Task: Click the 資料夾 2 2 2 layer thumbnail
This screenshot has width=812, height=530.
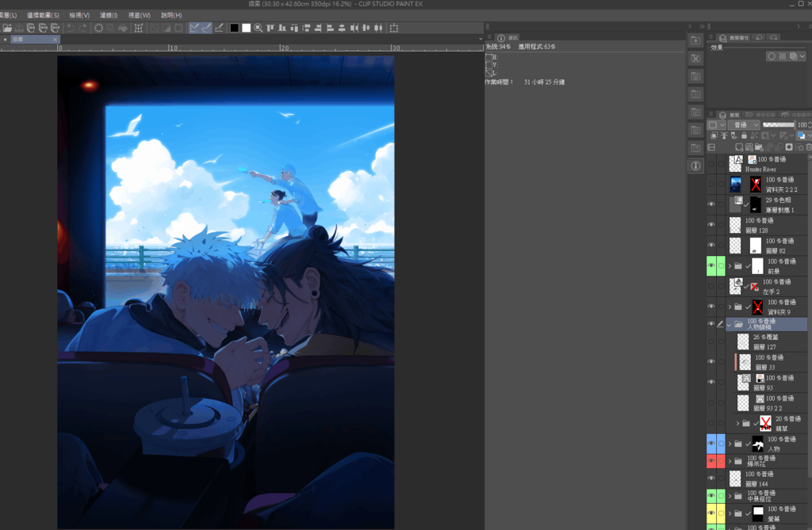Action: pyautogui.click(x=735, y=185)
